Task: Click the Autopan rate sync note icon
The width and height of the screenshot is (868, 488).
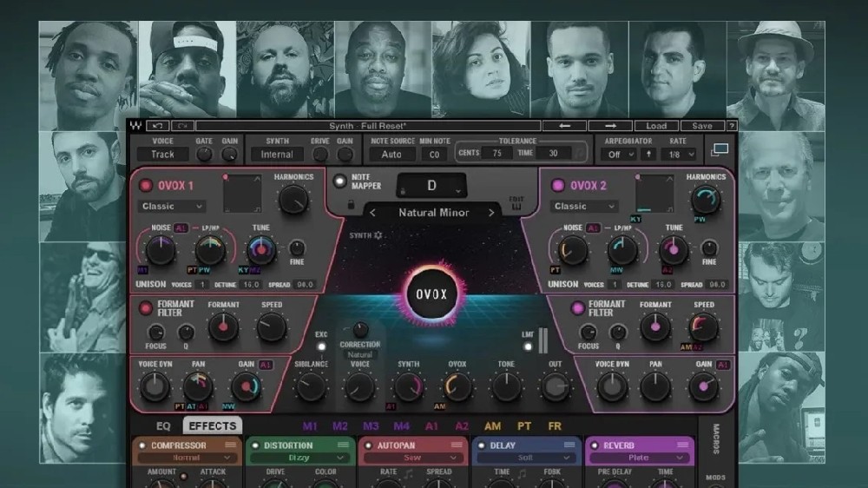Action: coord(409,473)
